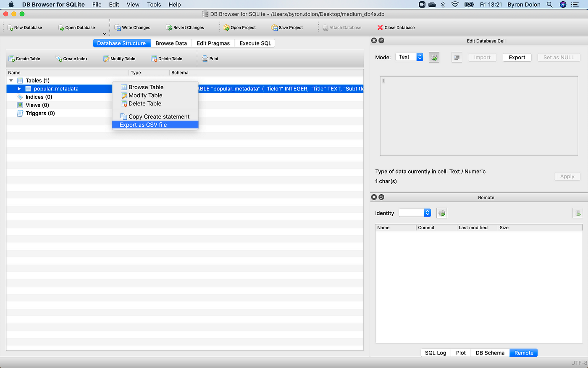Click the Open Project toolbar icon
Viewport: 588px width, 368px height.
pyautogui.click(x=226, y=28)
